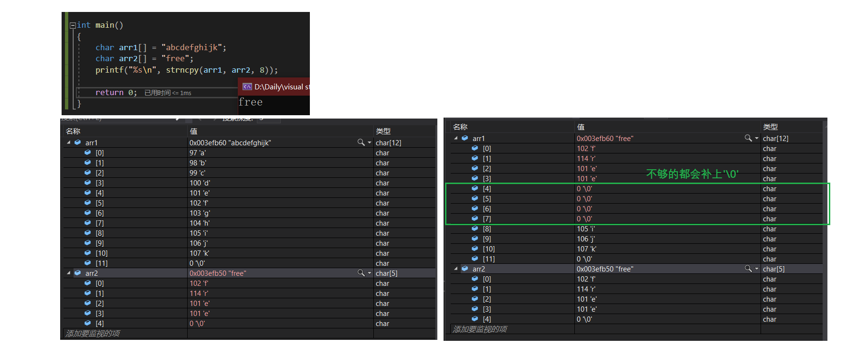Click the arr2 variable icon in left watch

(77, 273)
